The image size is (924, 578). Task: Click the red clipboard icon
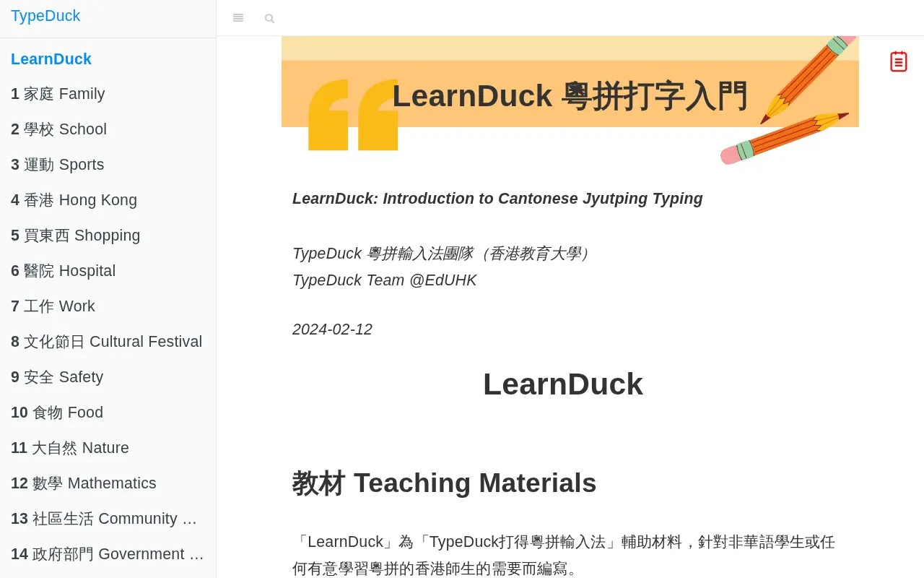[x=898, y=61]
